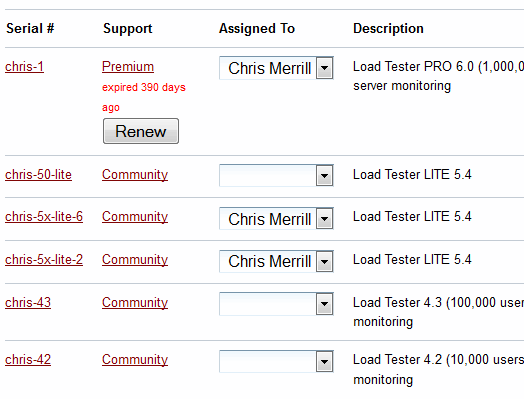This screenshot has height=399, width=524.
Task: Open the chris-5x-lite-6 serial link
Action: click(x=44, y=217)
